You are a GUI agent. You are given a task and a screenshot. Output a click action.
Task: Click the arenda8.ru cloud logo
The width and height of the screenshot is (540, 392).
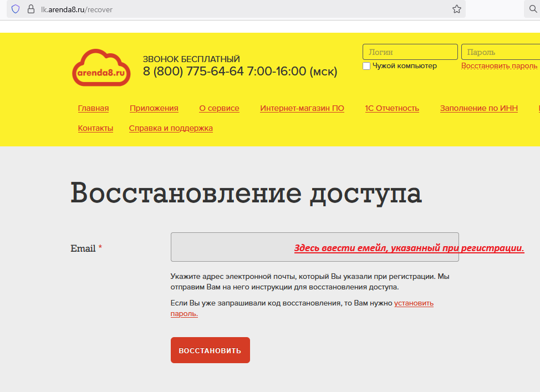[100, 68]
